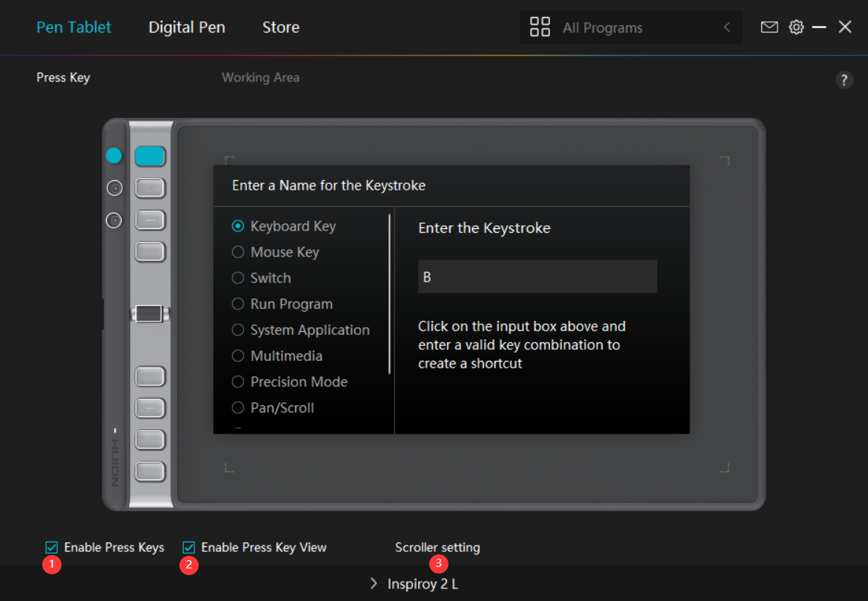Choose the Run Program radio option
This screenshot has width=868, height=601.
(x=238, y=304)
